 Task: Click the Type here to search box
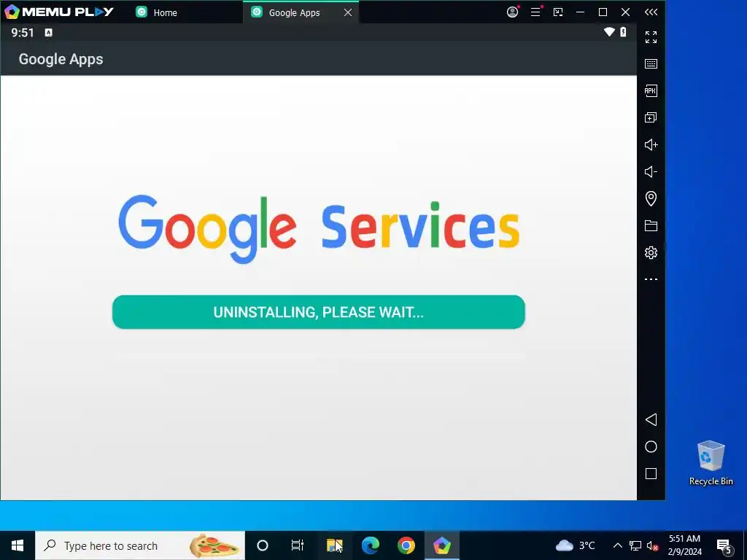click(x=140, y=545)
